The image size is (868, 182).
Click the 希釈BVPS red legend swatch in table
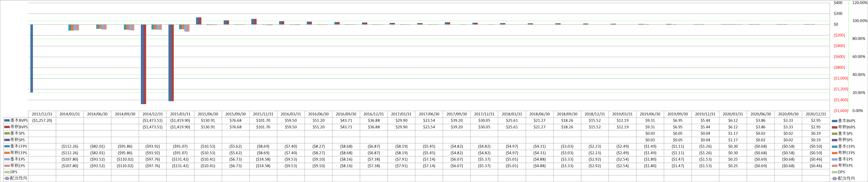pyautogui.click(x=7, y=127)
